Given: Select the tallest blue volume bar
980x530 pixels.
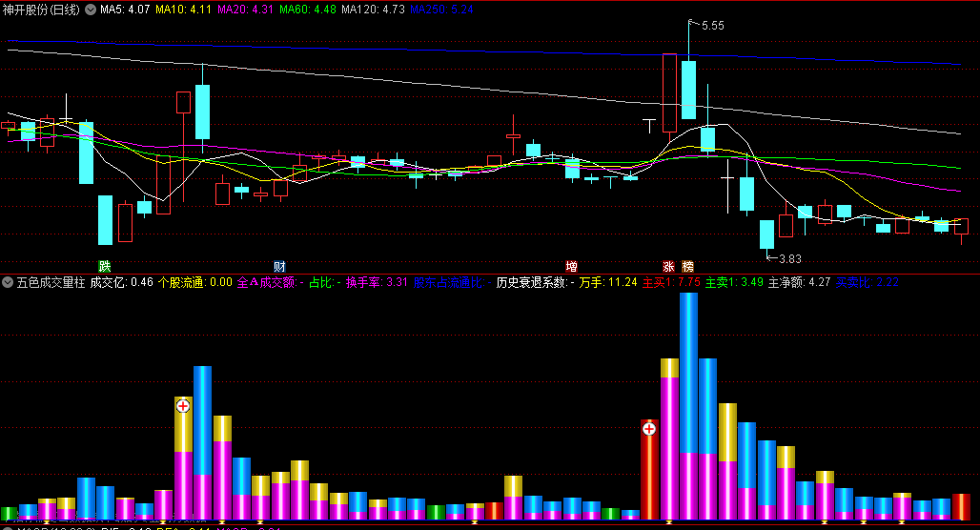Looking at the screenshot, I should (688, 406).
